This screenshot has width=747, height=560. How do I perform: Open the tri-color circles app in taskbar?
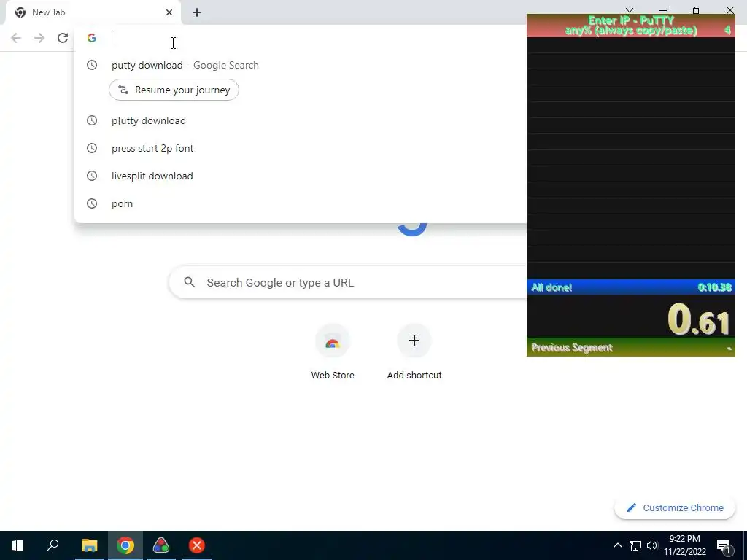click(161, 545)
